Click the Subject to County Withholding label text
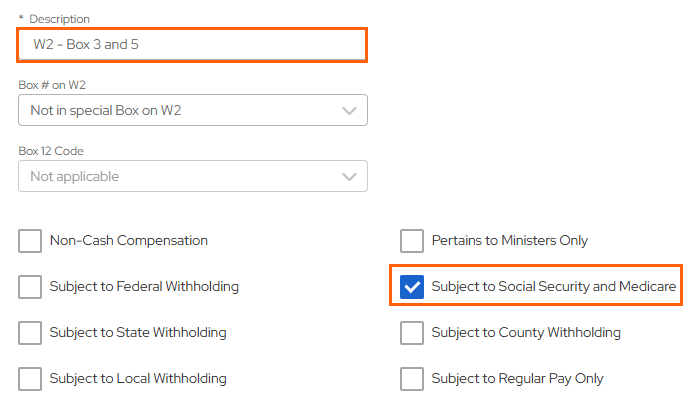 [526, 332]
